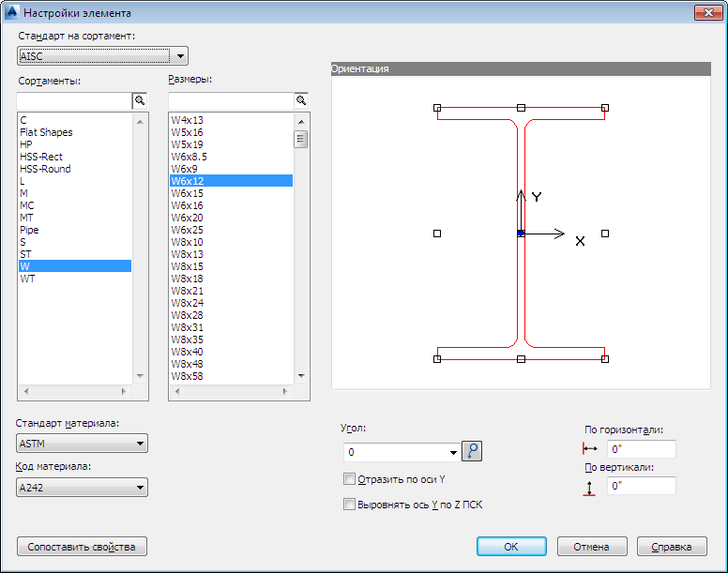The image size is (728, 573).
Task: Click the vertical offset icon
Action: [x=589, y=489]
